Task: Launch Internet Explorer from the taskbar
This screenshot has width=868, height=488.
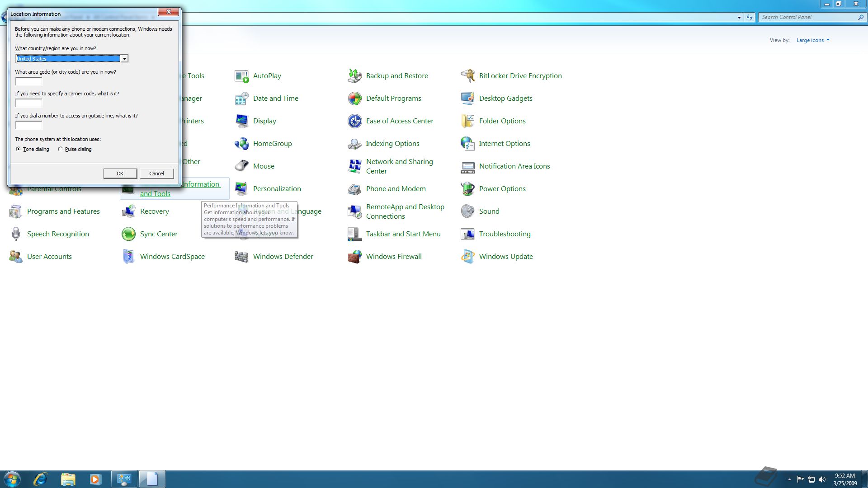Action: pyautogui.click(x=40, y=479)
